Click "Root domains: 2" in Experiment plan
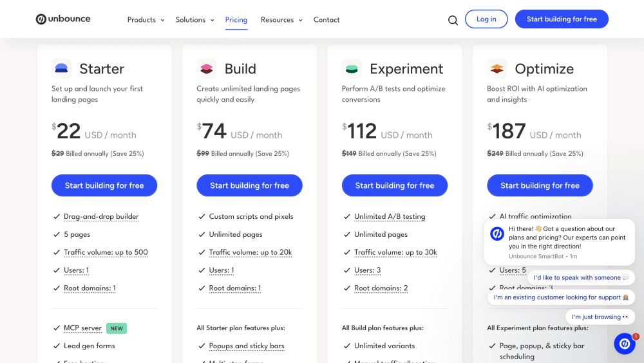644x363 pixels. [381, 288]
